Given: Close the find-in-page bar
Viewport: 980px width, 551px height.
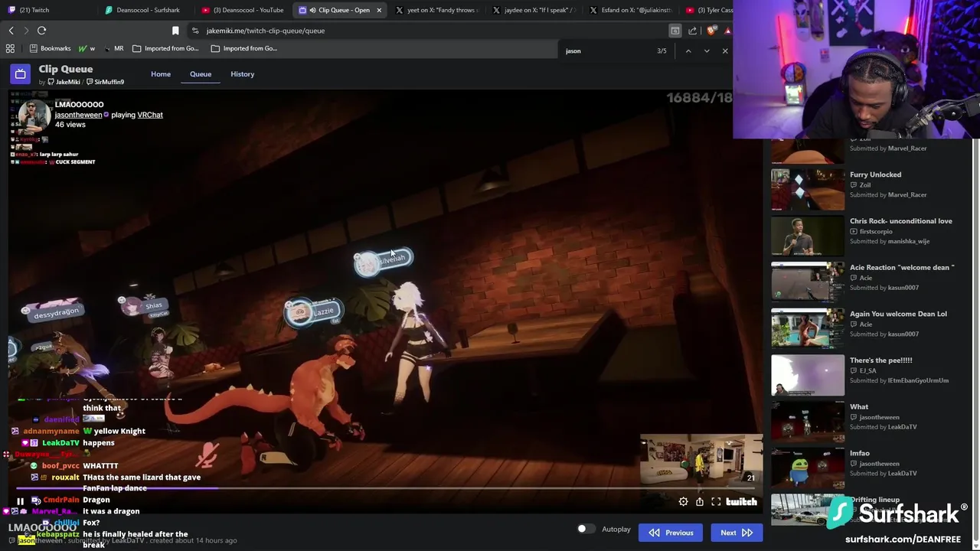Looking at the screenshot, I should [x=725, y=51].
